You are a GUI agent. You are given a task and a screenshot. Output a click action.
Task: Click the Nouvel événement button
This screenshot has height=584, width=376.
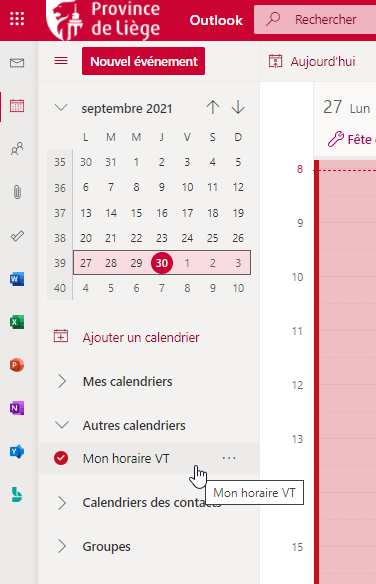(x=144, y=61)
